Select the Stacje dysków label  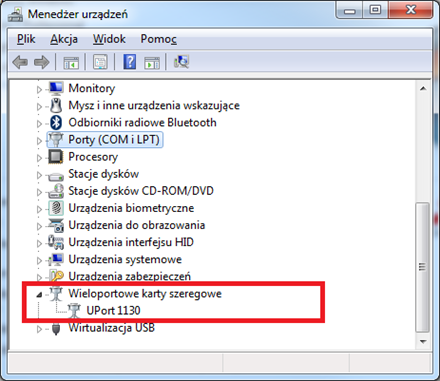pos(104,174)
